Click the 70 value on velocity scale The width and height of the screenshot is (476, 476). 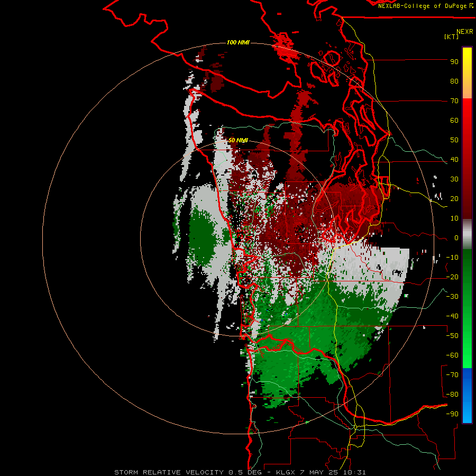click(454, 101)
